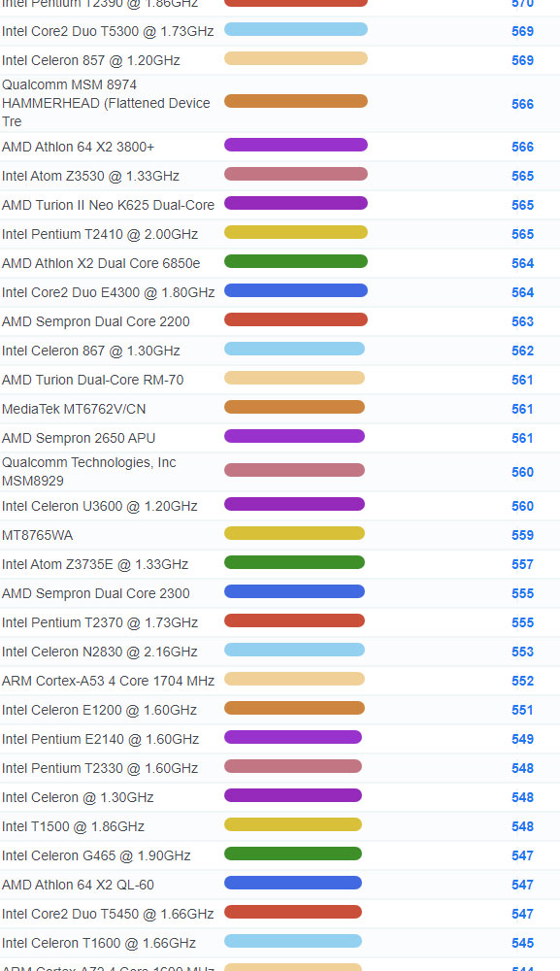Screen dimensions: 560x971
Task: Click the Core2 Duo T5300 light-blue score bar
Action: 296,29
